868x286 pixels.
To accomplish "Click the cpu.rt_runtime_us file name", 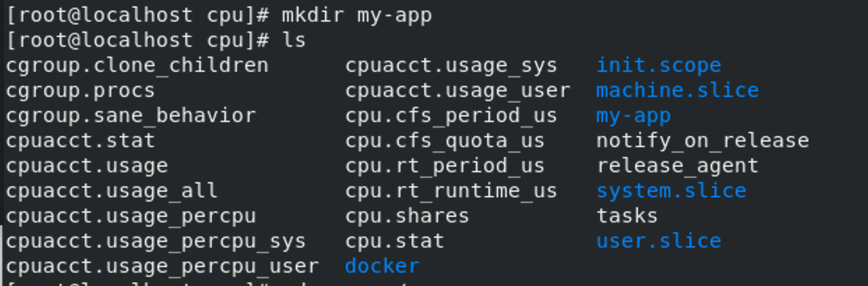I will coord(451,191).
